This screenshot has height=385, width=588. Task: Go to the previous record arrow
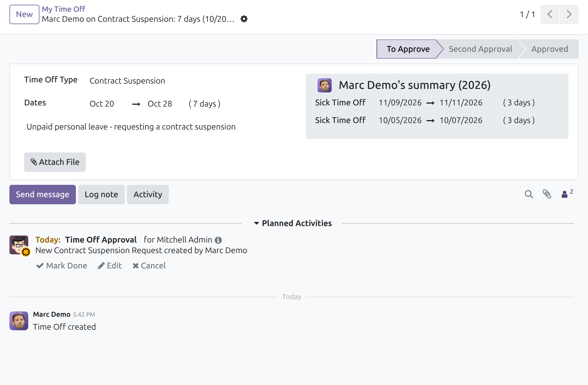550,14
